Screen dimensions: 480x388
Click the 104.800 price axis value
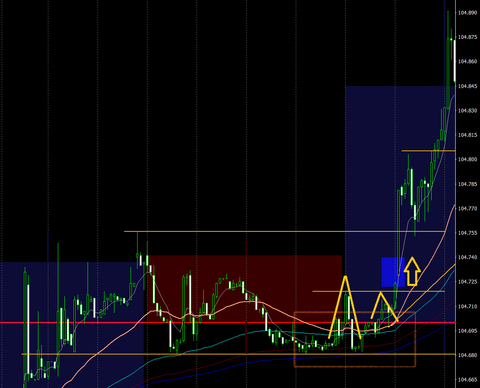467,159
